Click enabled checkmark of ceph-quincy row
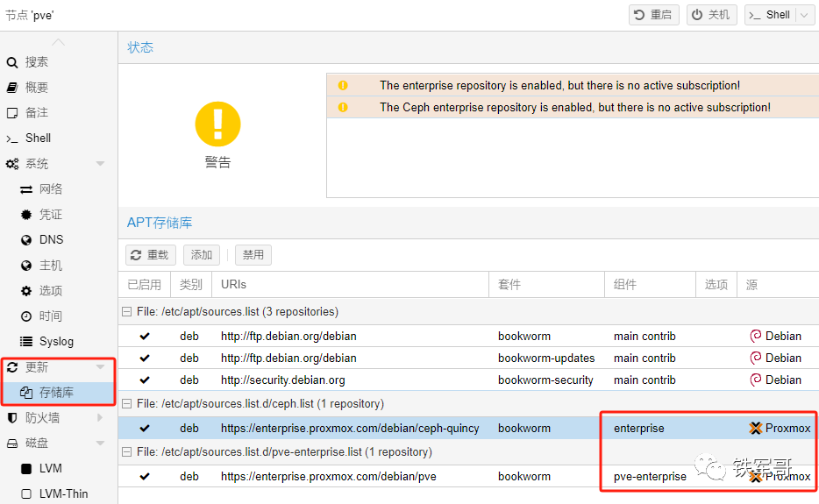 [x=145, y=429]
